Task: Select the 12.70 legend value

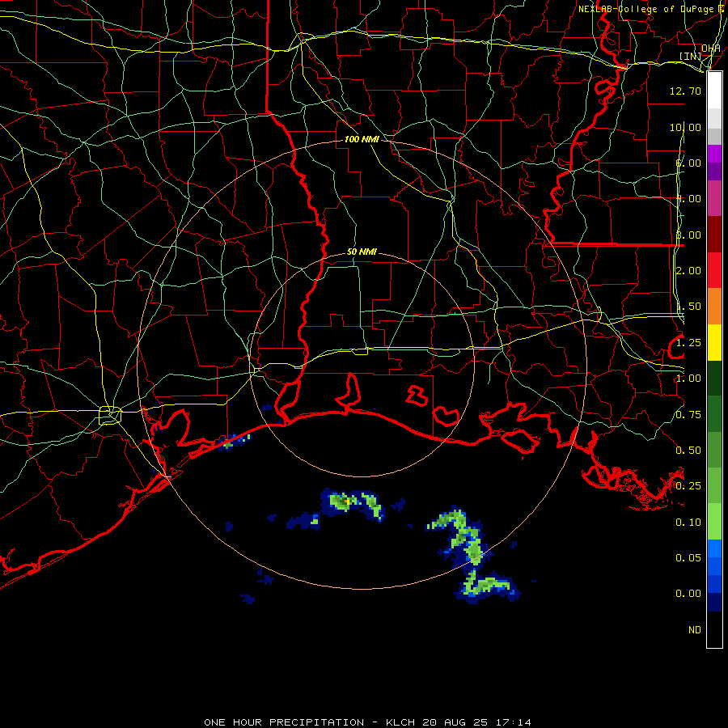Action: tap(685, 91)
